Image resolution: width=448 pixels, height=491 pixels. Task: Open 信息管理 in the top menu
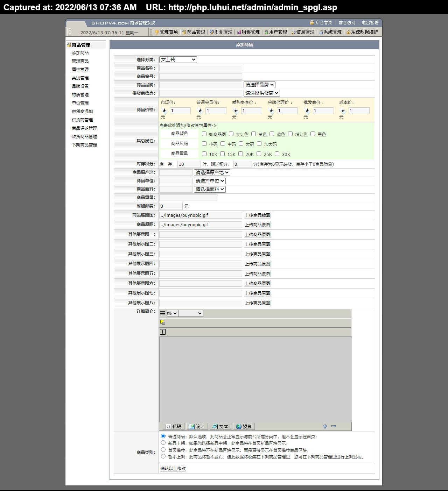pyautogui.click(x=303, y=32)
